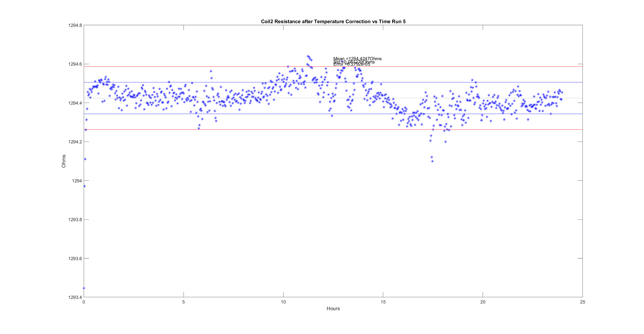Screen dimensions: 644x334
Task: Click the 1293.4 y-axis tick label
Action: coord(75,297)
